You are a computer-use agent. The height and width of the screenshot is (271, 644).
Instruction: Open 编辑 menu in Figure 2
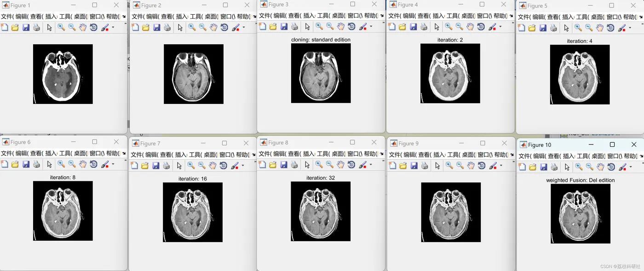tap(153, 16)
